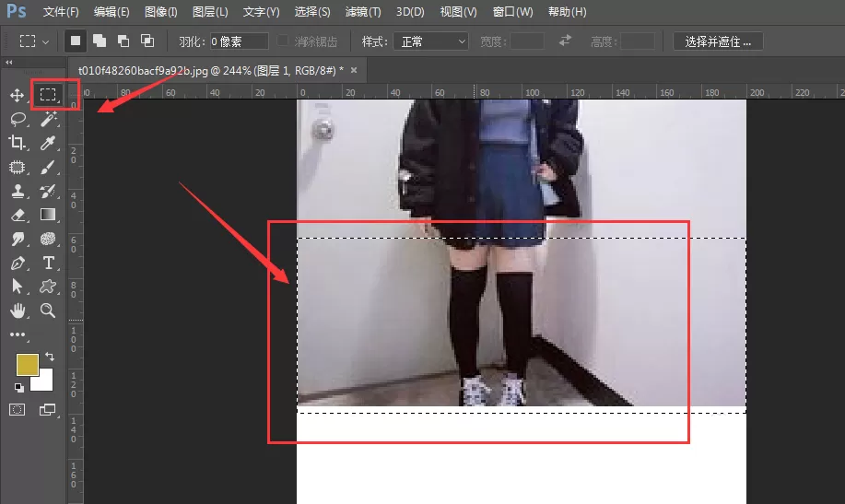The width and height of the screenshot is (845, 504).
Task: Choose Add to selection mode
Action: pos(100,41)
